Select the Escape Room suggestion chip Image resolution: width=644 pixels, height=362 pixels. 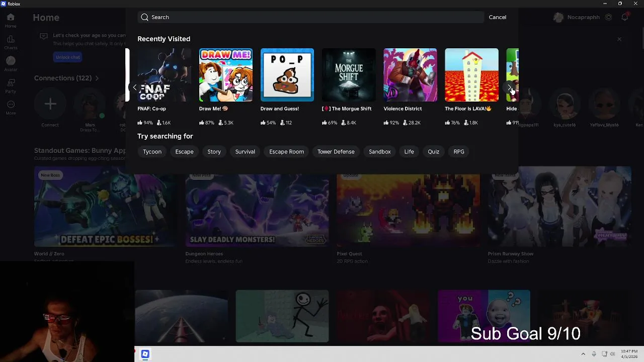tap(286, 151)
